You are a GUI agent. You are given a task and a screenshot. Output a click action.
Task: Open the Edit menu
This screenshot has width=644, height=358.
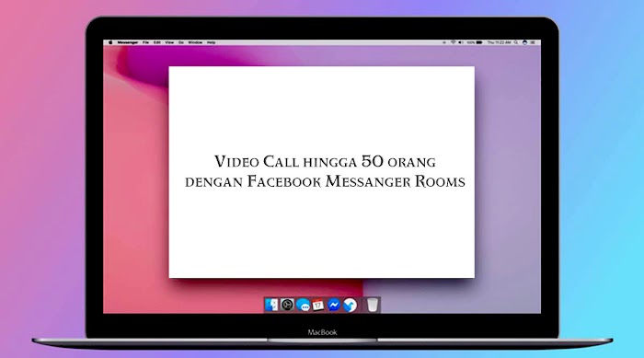157,42
